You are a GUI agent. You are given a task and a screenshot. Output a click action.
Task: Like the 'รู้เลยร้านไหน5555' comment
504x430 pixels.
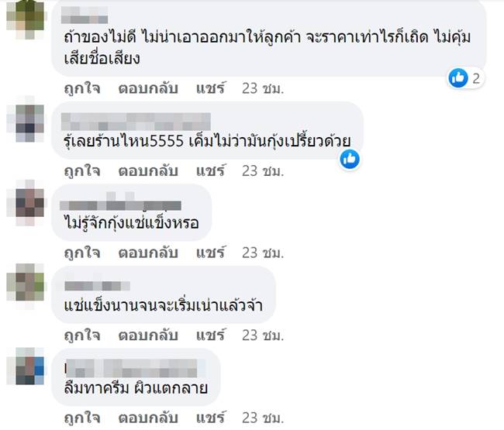point(81,170)
